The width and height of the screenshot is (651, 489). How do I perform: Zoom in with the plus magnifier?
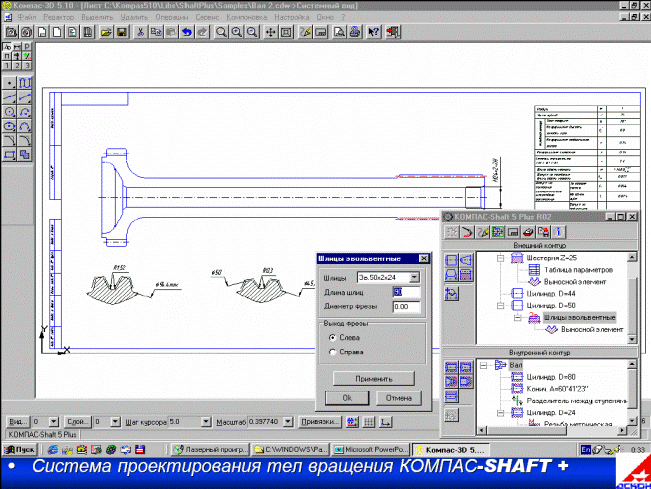coord(237,32)
